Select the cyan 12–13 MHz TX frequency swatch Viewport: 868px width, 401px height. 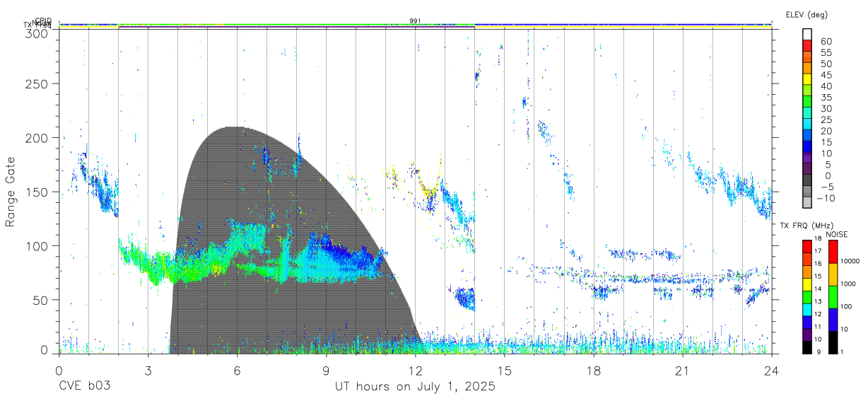(x=807, y=310)
